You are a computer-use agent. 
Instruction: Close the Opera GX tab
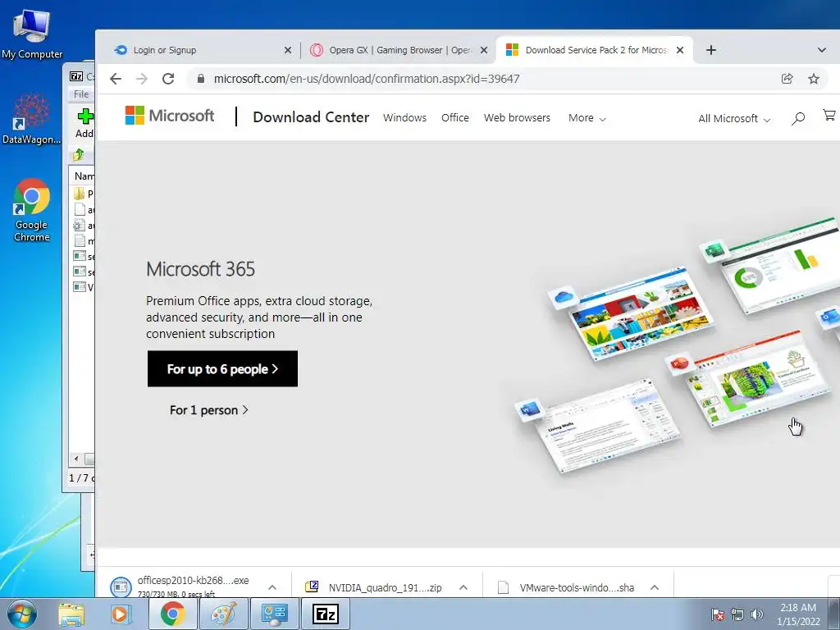pos(484,50)
